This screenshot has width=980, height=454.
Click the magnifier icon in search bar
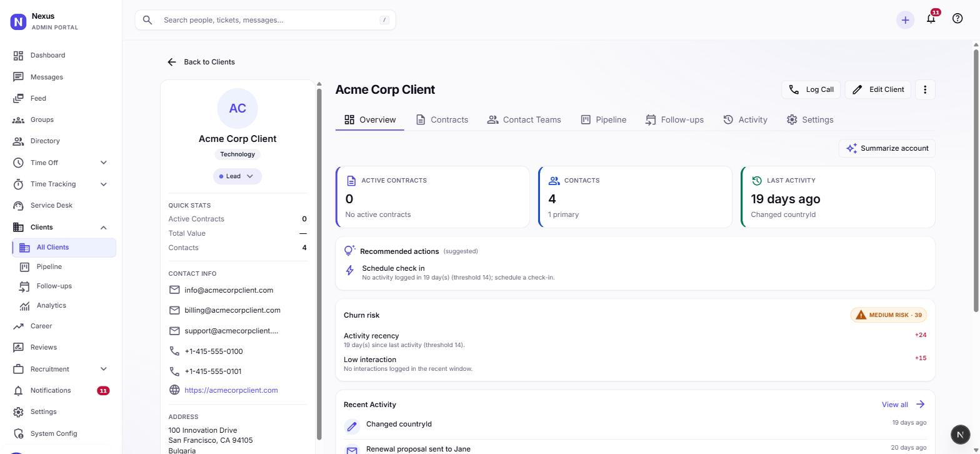[x=147, y=20]
